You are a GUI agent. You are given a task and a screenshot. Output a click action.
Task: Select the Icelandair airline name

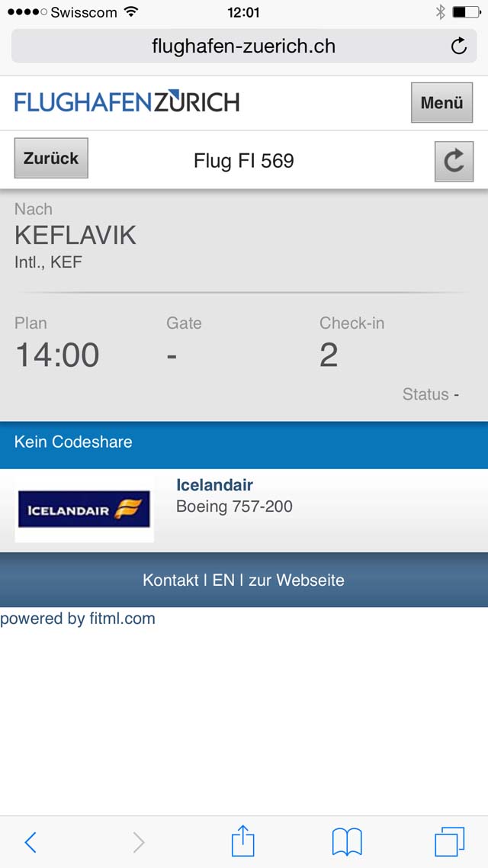tap(215, 485)
